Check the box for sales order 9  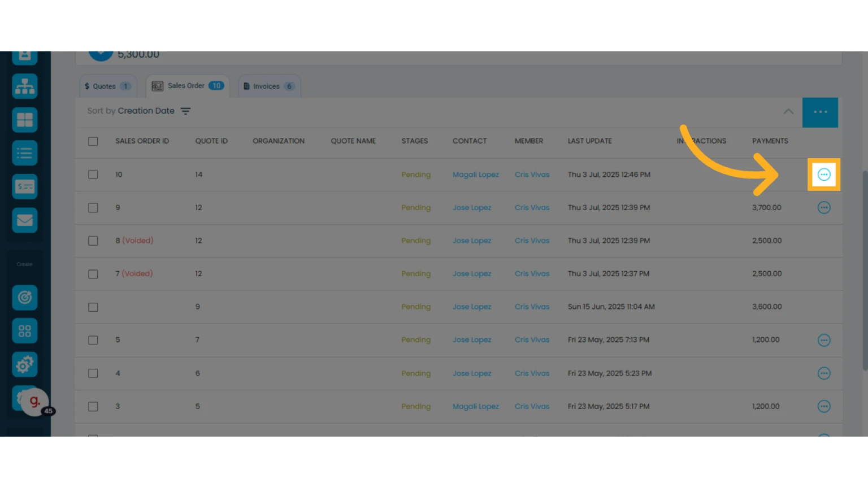tap(93, 208)
